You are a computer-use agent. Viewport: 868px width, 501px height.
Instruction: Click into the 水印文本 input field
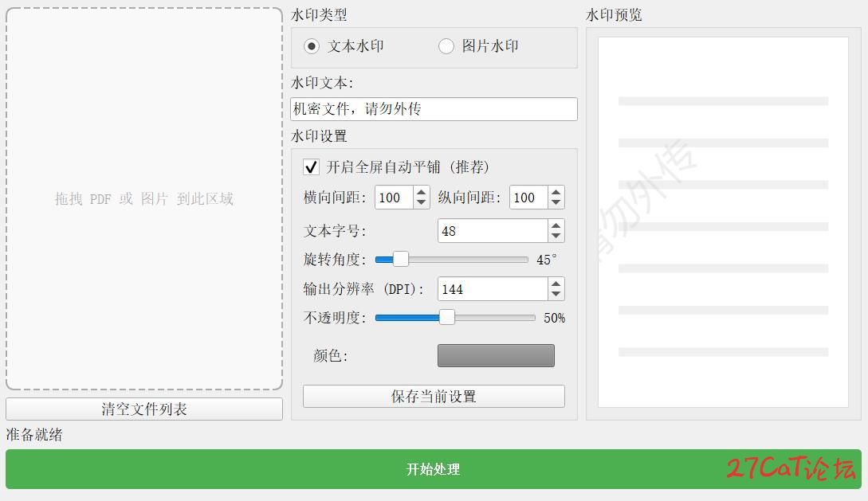(x=434, y=109)
